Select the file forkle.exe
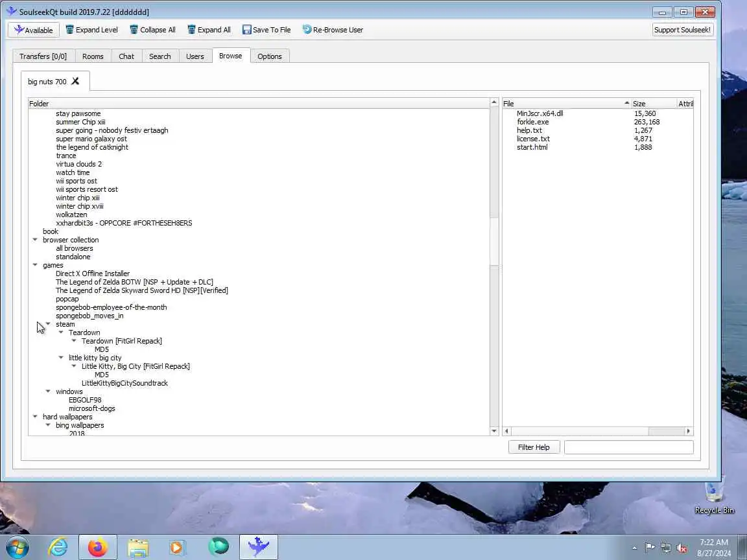Viewport: 747px width, 560px height. pyautogui.click(x=532, y=122)
